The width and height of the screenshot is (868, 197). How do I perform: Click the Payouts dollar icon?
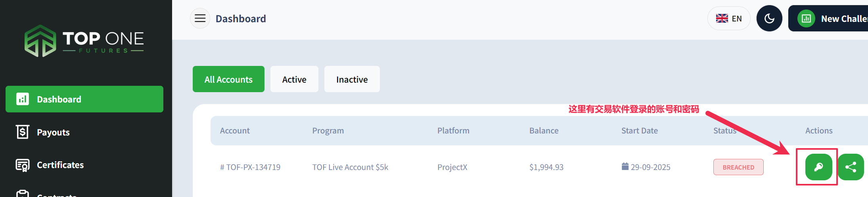23,132
